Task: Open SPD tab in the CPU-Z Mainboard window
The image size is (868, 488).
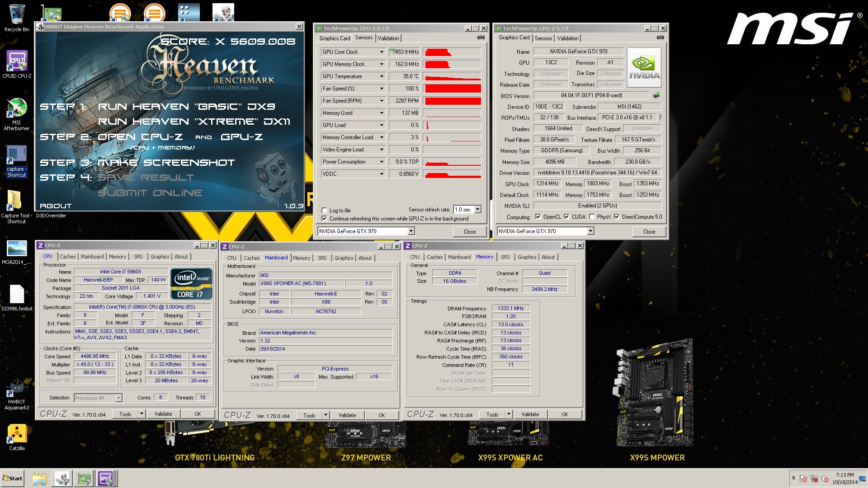Action: point(322,258)
